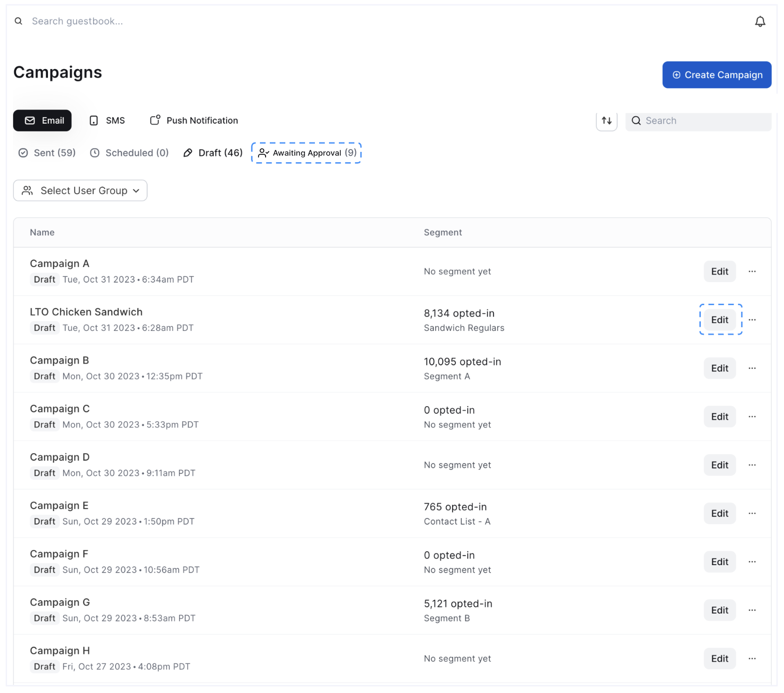Viewport: 784px width, 693px height.
Task: Show Draft (46) campaigns
Action: pyautogui.click(x=213, y=153)
